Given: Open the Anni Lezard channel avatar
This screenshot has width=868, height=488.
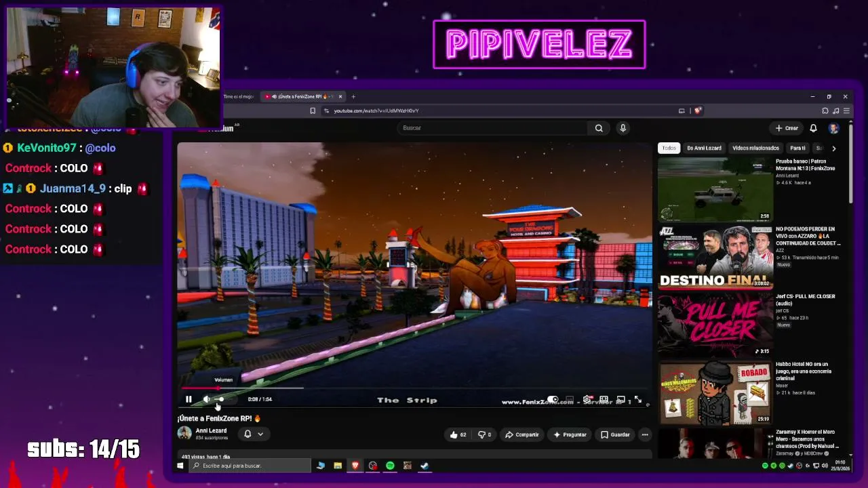Looking at the screenshot, I should coord(184,433).
